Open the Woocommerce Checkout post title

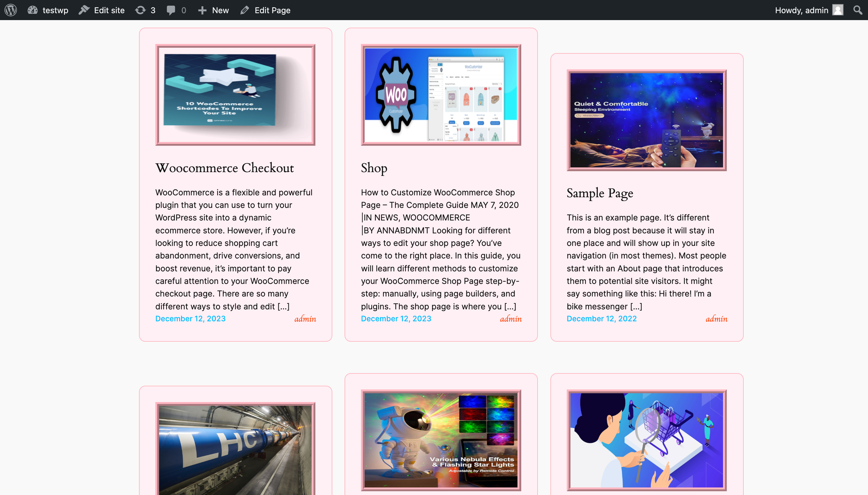click(224, 168)
